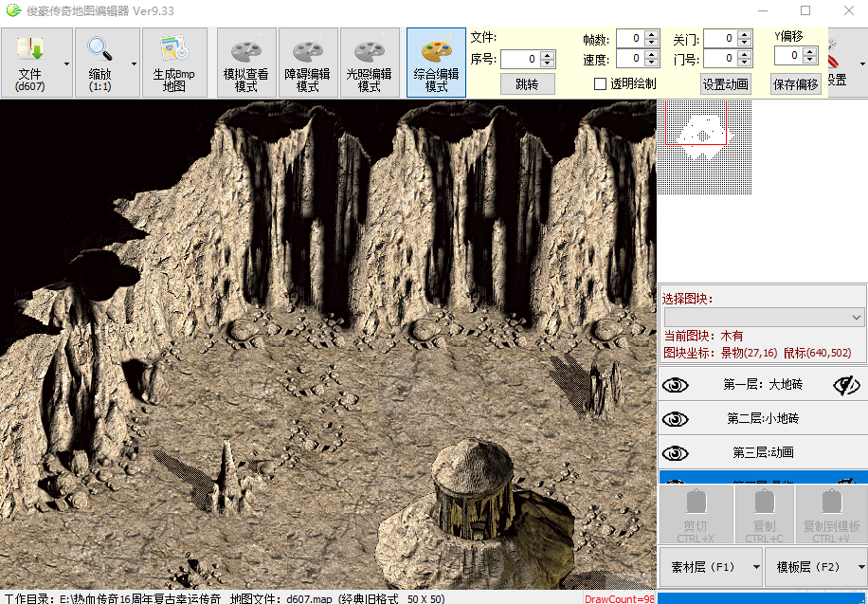Open the 设置 button's dropdown arrow

[x=862, y=64]
